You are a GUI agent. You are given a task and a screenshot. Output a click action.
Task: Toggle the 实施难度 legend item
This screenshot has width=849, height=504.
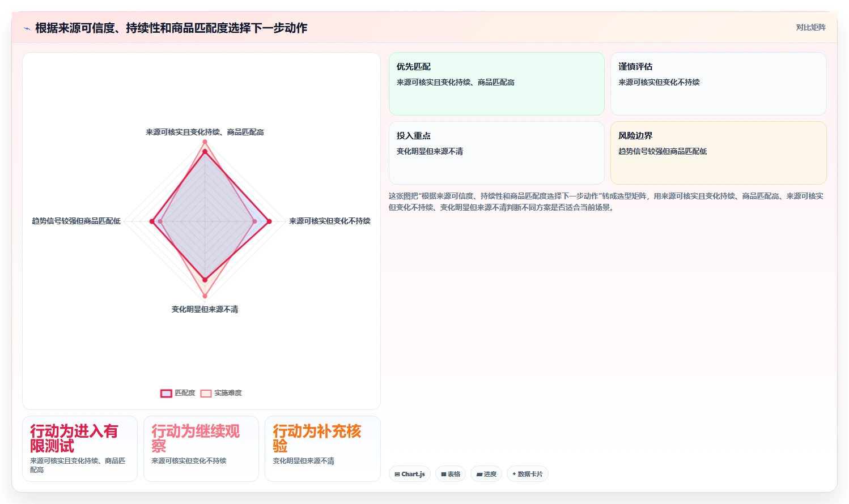[221, 393]
